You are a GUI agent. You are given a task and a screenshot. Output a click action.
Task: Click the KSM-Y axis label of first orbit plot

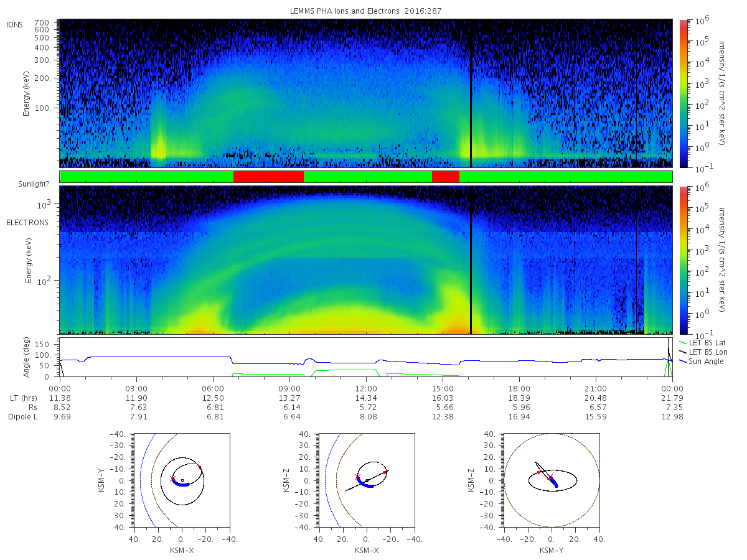point(102,480)
